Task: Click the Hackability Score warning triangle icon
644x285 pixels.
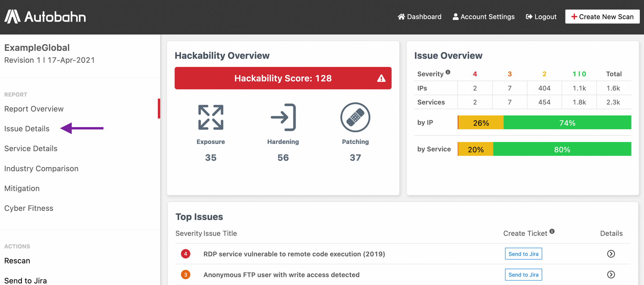Action: click(381, 78)
